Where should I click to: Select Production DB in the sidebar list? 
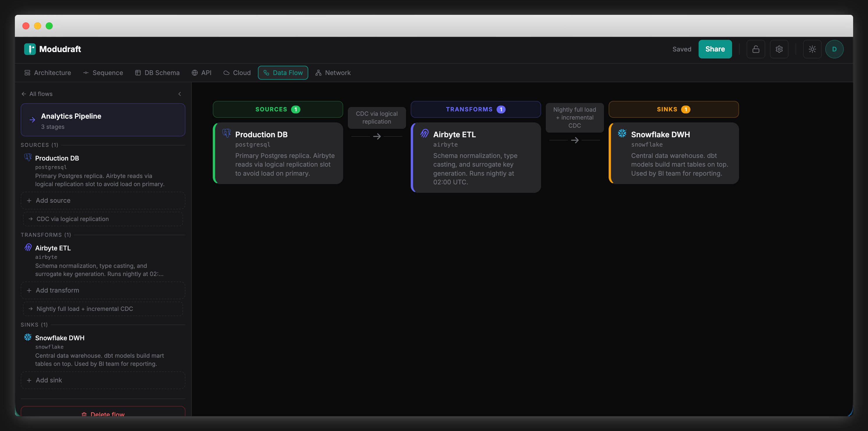point(103,171)
